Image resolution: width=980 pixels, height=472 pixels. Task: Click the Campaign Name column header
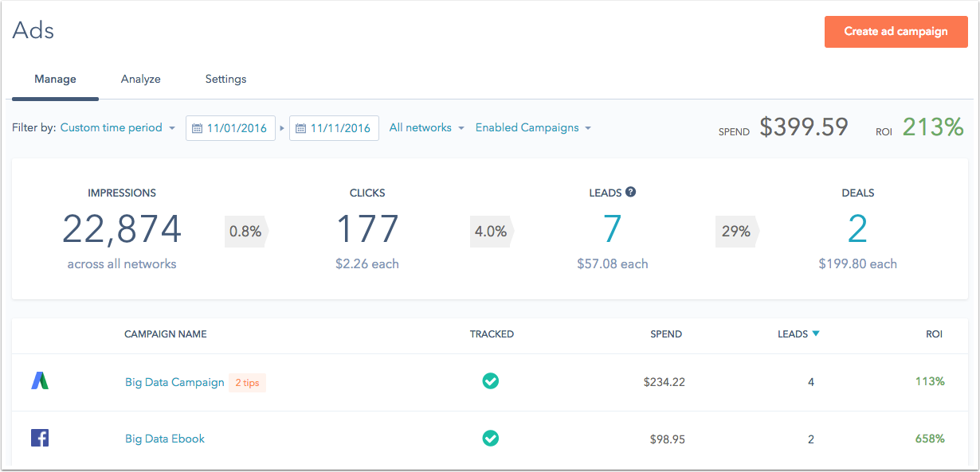tap(166, 334)
